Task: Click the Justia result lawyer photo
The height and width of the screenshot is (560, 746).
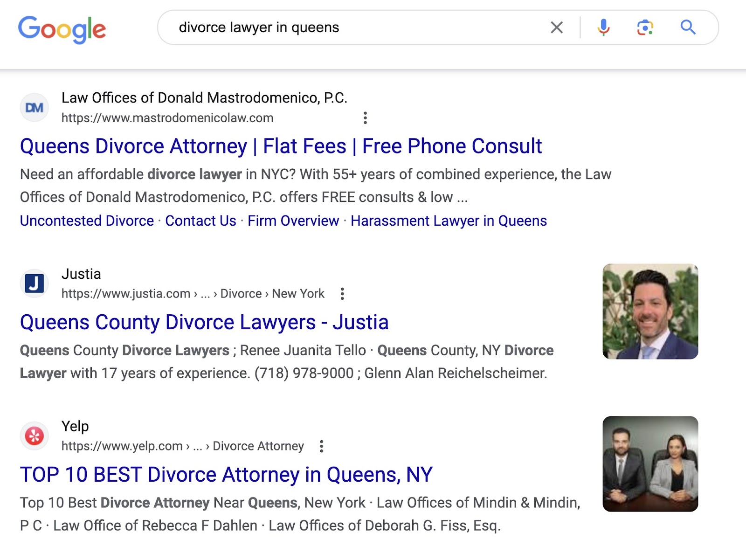Action: pos(650,311)
